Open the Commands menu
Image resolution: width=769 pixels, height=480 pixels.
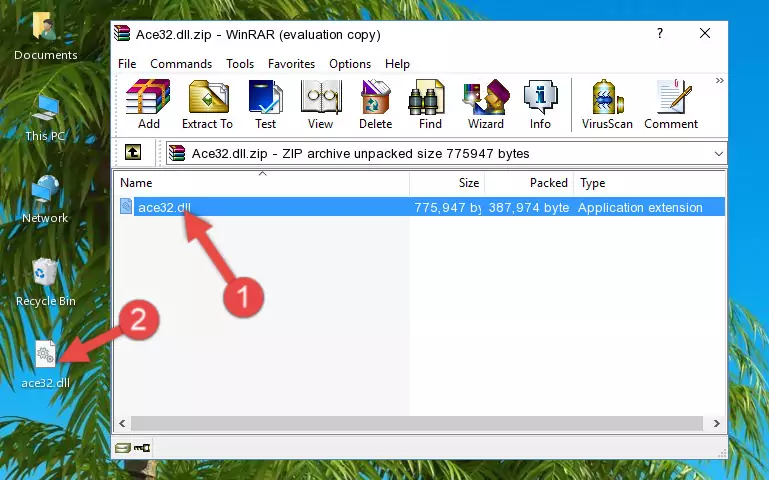click(x=181, y=64)
